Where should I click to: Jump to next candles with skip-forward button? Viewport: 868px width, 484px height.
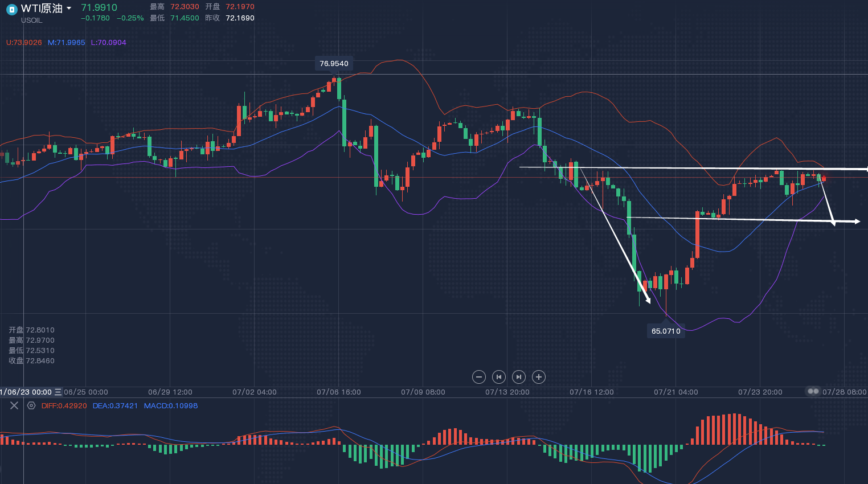pyautogui.click(x=519, y=377)
